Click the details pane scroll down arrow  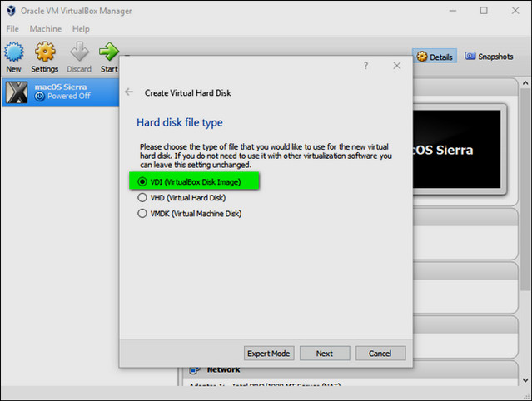point(525,380)
